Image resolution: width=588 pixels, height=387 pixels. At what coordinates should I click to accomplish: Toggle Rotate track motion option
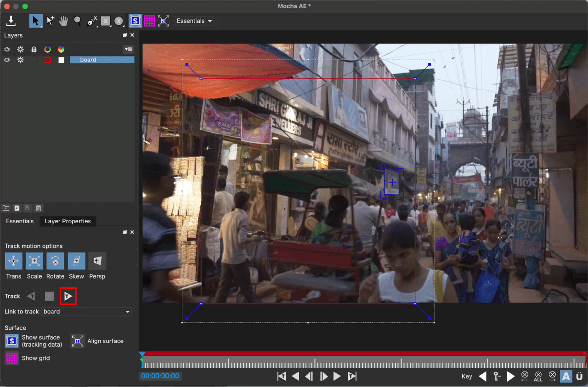tap(55, 261)
